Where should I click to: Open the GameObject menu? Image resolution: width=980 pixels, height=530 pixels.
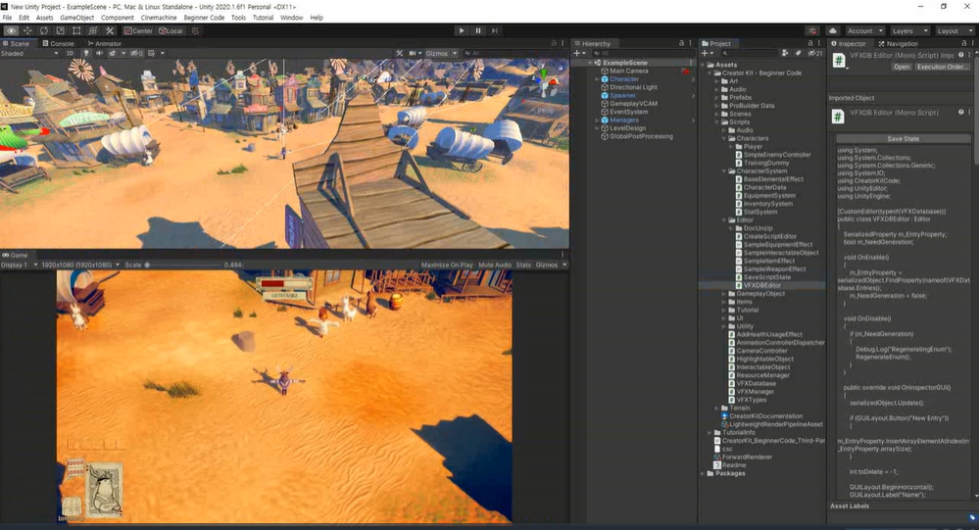point(76,18)
